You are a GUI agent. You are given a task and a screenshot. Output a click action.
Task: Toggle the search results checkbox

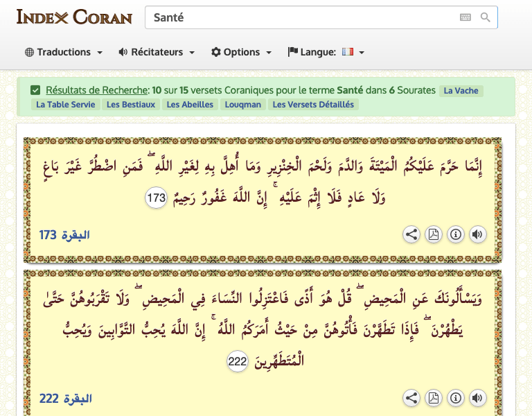tap(35, 90)
